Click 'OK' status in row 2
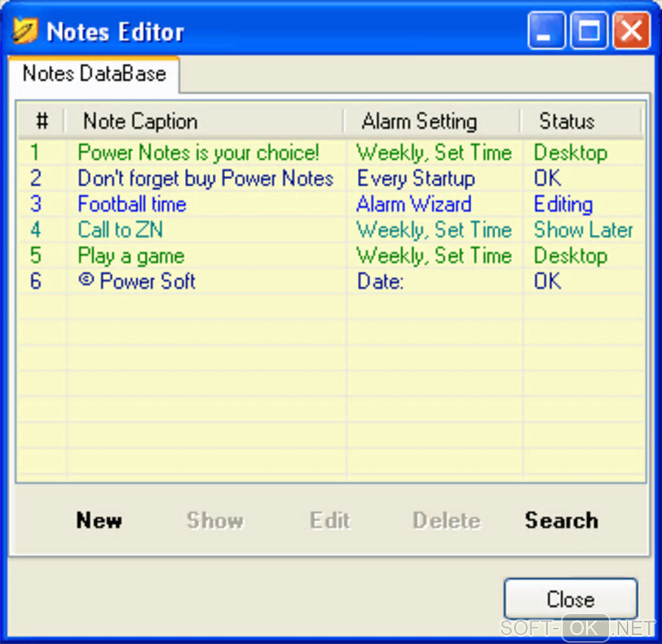The width and height of the screenshot is (662, 644). click(x=548, y=179)
